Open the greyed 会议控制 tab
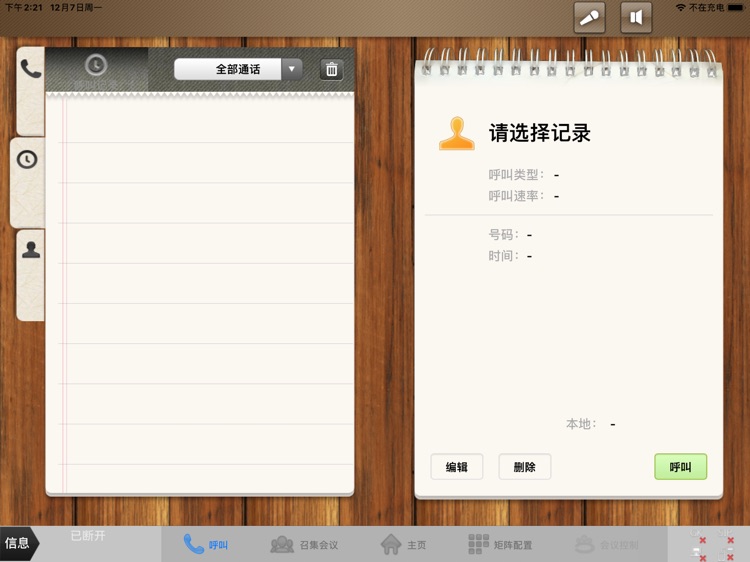 [606, 545]
